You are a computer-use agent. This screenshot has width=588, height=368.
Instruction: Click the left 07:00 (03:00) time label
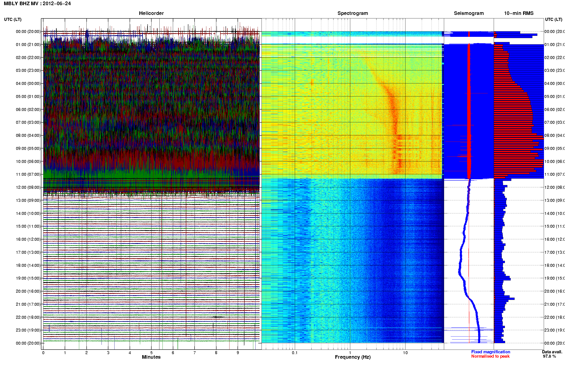click(x=28, y=122)
